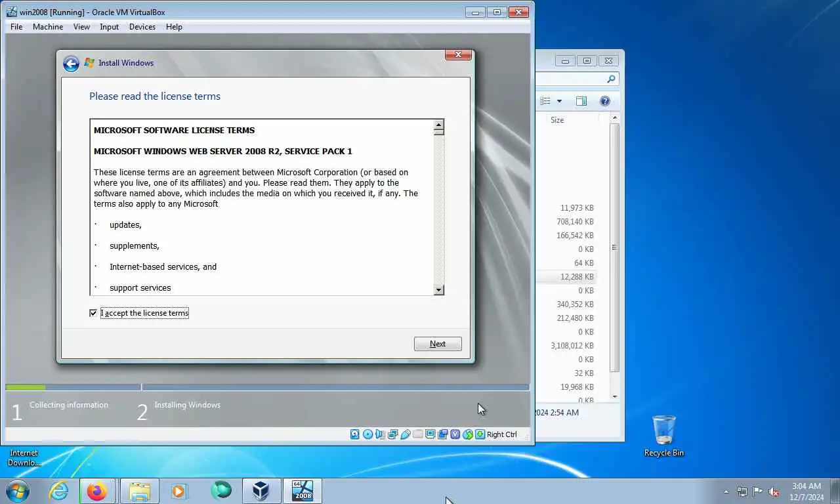Click the Windows flag icon beside Install Windows
840x504 pixels.
click(x=89, y=63)
